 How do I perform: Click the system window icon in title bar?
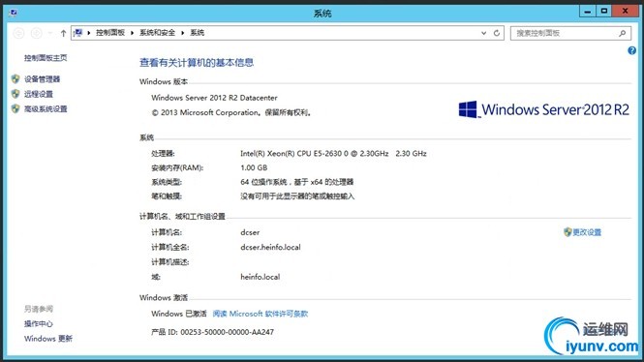pos(14,13)
